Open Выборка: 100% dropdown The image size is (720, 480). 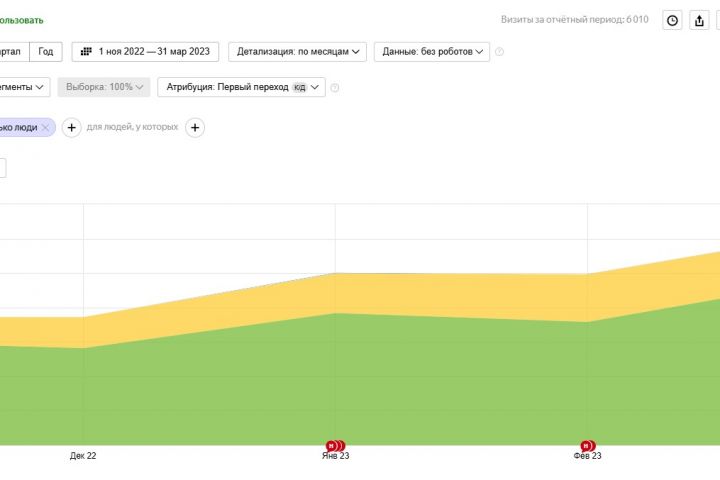[x=104, y=87]
